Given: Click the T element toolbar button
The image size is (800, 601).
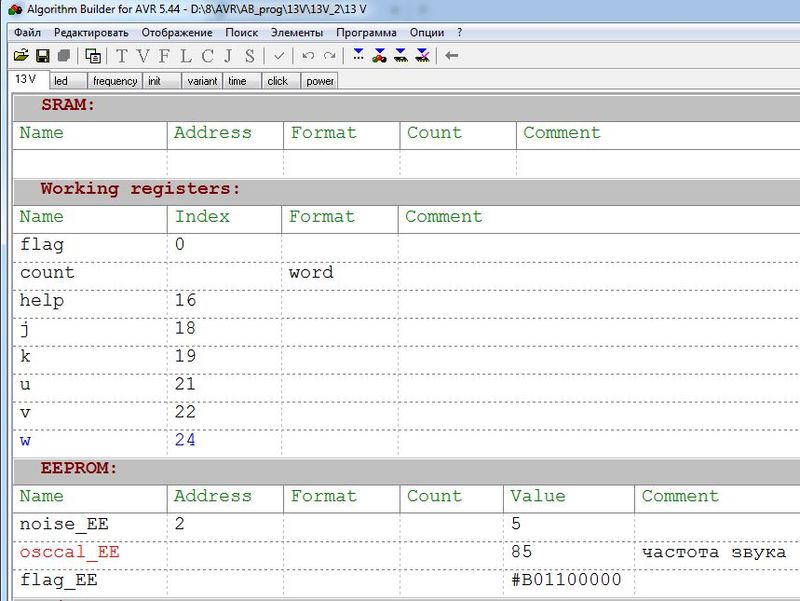Looking at the screenshot, I should coord(122,56).
